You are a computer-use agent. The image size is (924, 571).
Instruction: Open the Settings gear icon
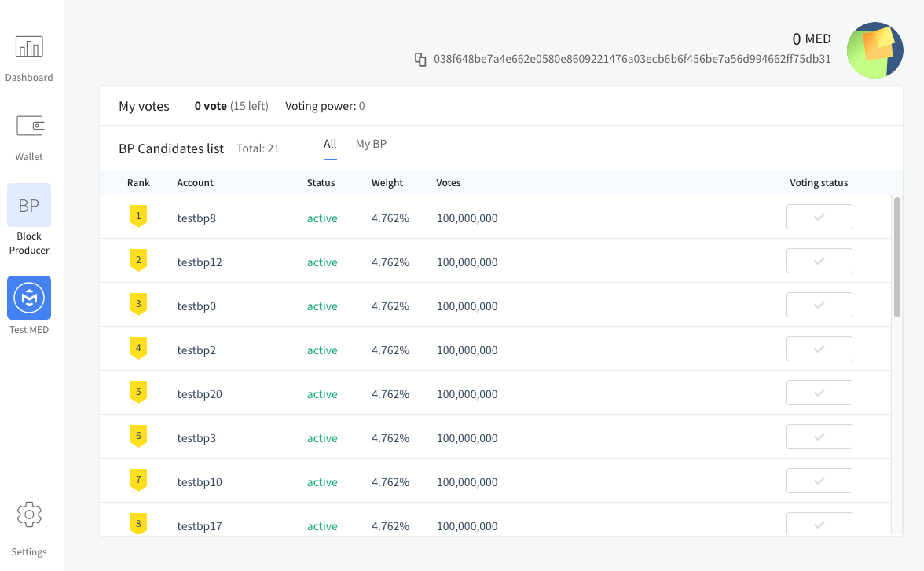click(29, 515)
